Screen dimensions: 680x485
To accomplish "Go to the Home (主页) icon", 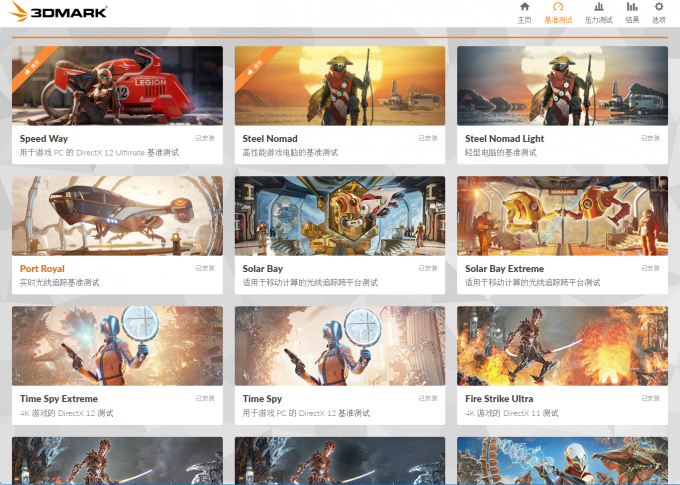I will tap(525, 7).
